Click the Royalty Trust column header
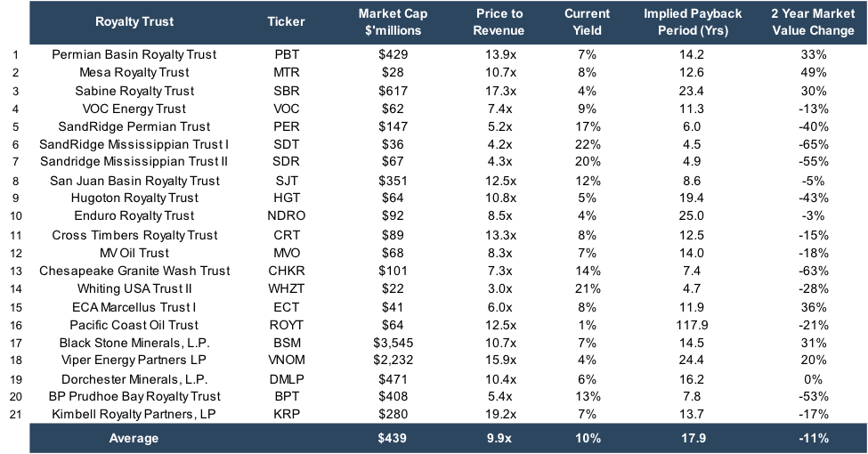The width and height of the screenshot is (868, 454). tap(134, 22)
